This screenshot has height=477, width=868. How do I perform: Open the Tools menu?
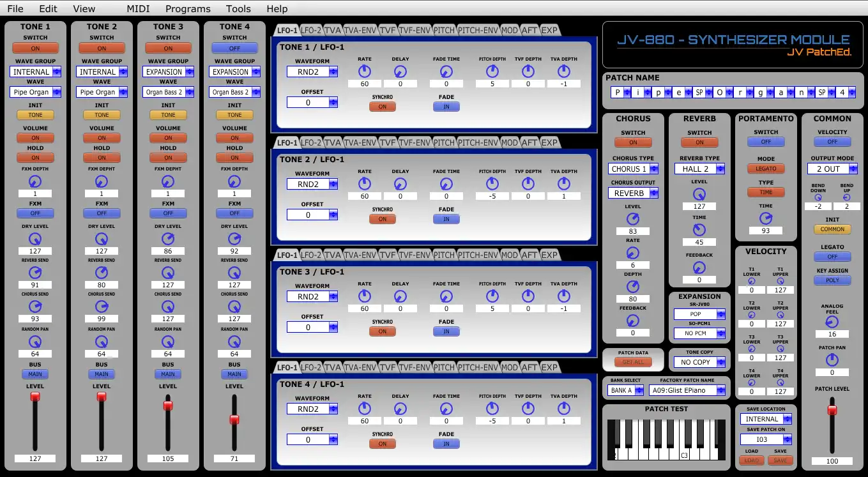pos(238,9)
